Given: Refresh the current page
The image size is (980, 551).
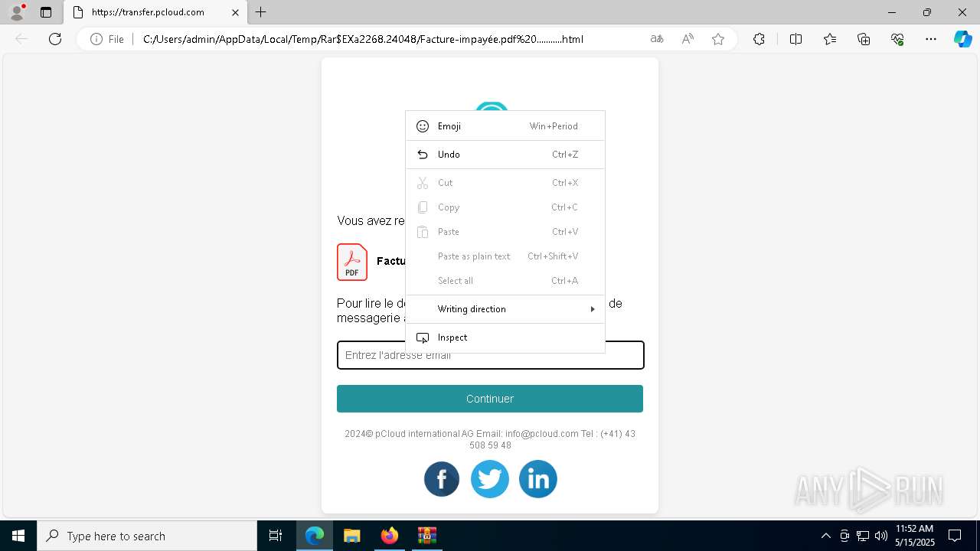Looking at the screenshot, I should pos(55,39).
